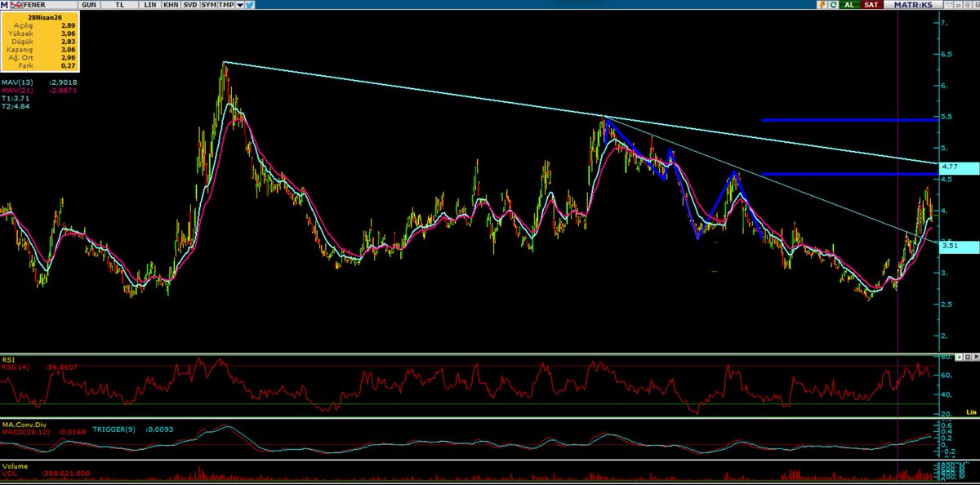Click the KHN toolbar button
980x485 pixels.
point(171,5)
